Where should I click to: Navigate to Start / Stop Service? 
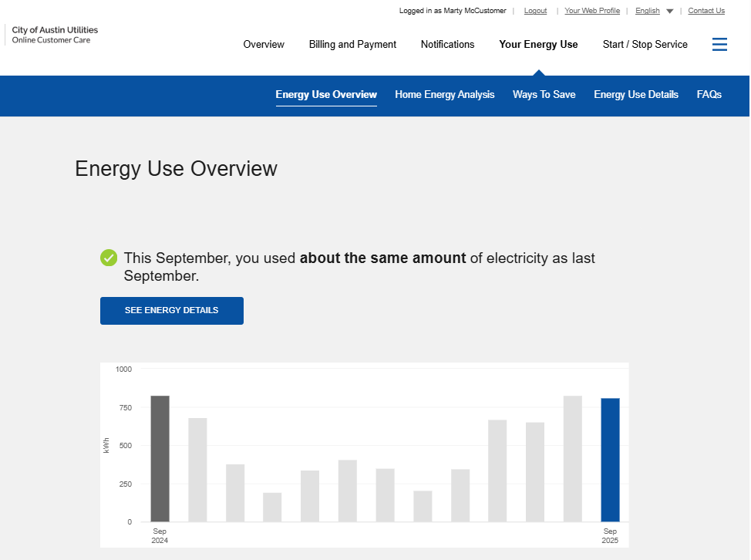(645, 44)
